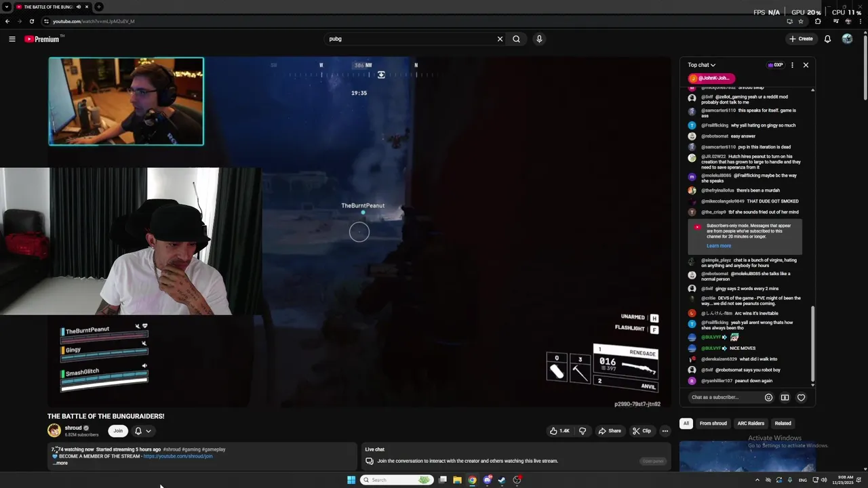Image resolution: width=868 pixels, height=488 pixels.
Task: Click the video player area
Action: coord(359,232)
